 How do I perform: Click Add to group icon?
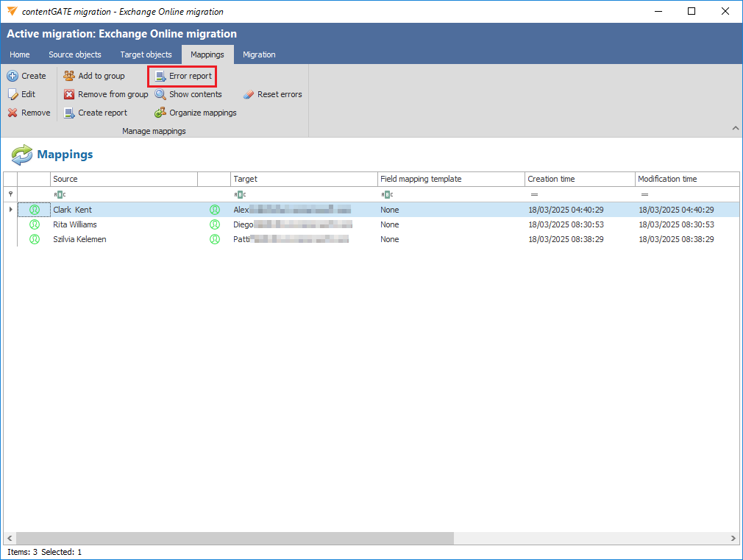[69, 76]
